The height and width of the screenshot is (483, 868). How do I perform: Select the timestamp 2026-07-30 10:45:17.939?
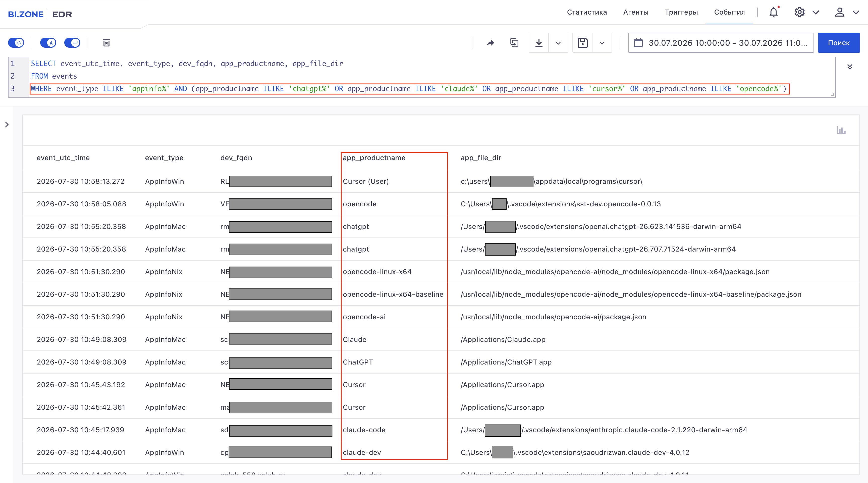(x=81, y=430)
